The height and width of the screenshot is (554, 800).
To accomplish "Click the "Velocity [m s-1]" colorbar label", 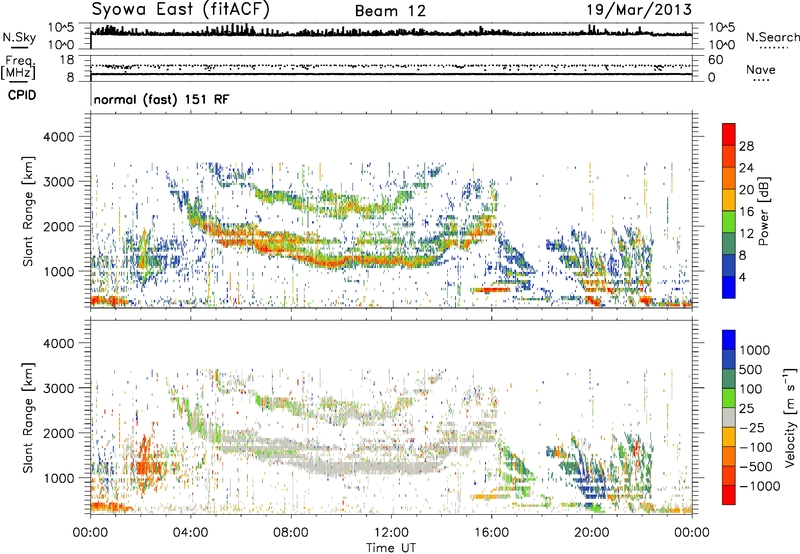I will pyautogui.click(x=790, y=417).
